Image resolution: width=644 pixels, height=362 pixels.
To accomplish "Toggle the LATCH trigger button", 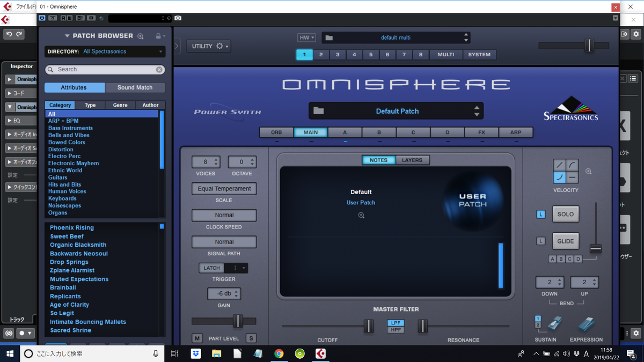I will (x=211, y=268).
